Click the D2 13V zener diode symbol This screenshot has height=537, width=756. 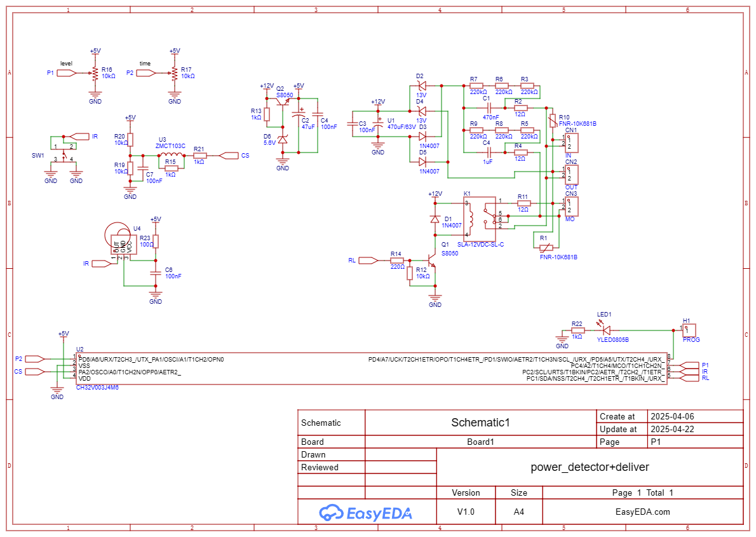click(421, 86)
